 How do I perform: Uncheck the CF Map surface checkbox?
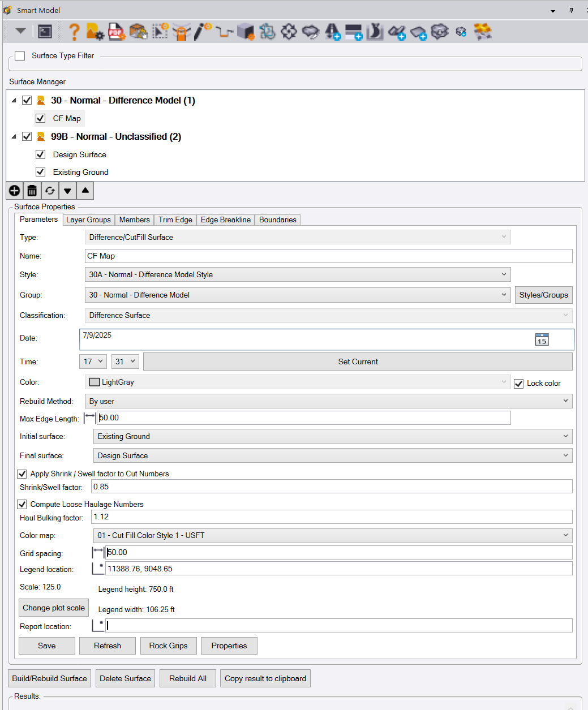point(40,118)
